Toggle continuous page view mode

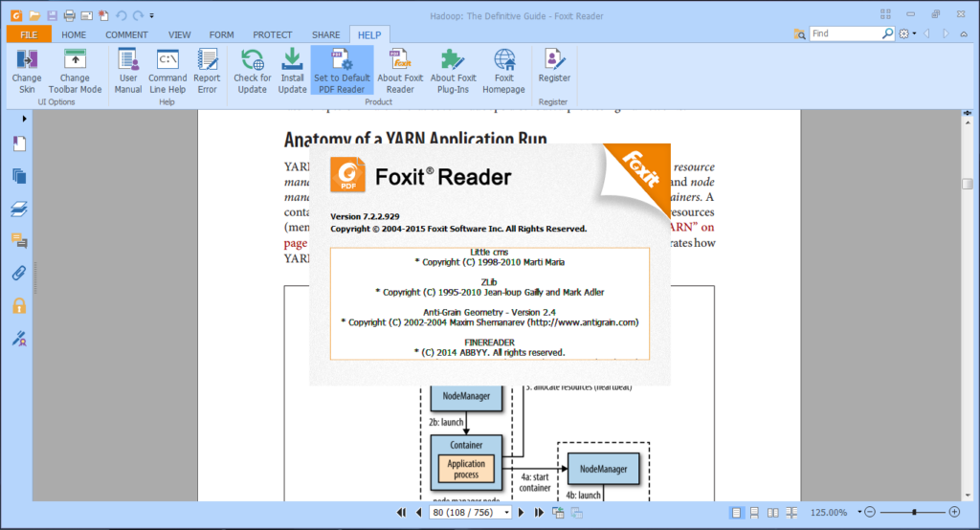[x=754, y=513]
